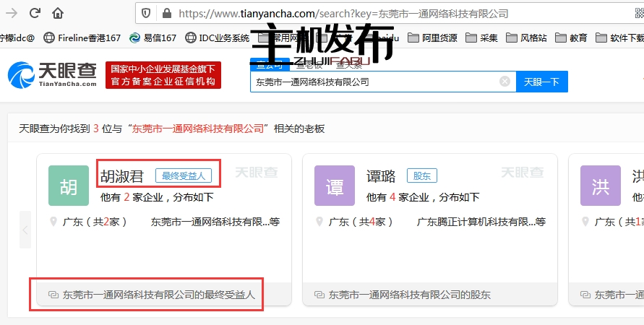The image size is (644, 325).
Task: Open 谭璐 profile name link
Action: point(381,175)
